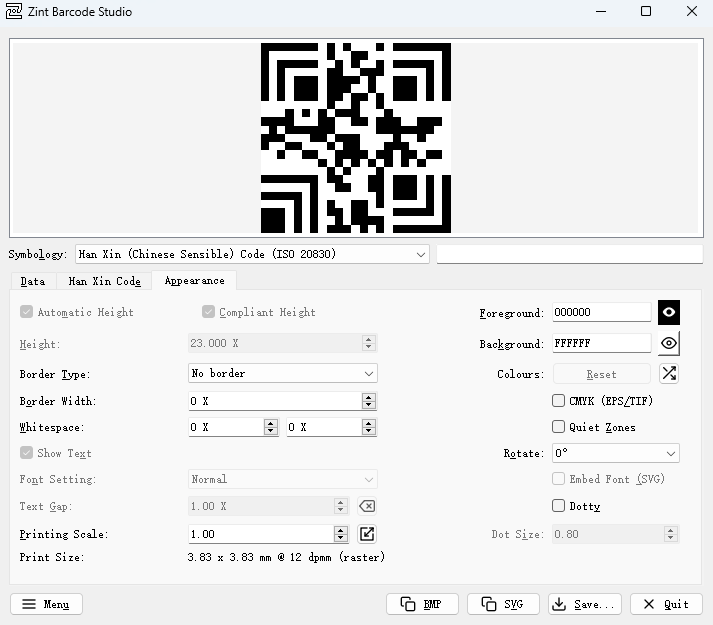The image size is (713, 625).
Task: Open the hamburger Menu button
Action: 46,604
